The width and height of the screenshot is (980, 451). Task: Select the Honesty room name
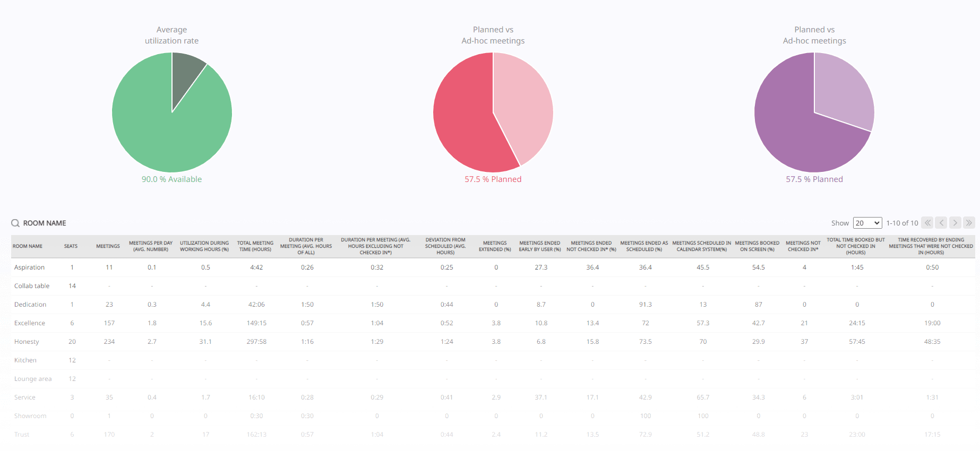tap(27, 342)
